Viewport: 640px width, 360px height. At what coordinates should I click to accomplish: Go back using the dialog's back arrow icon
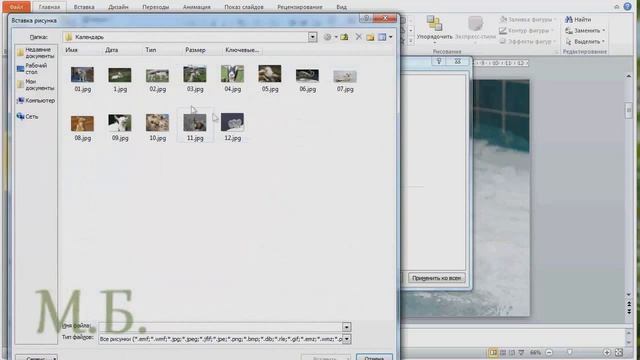(327, 37)
